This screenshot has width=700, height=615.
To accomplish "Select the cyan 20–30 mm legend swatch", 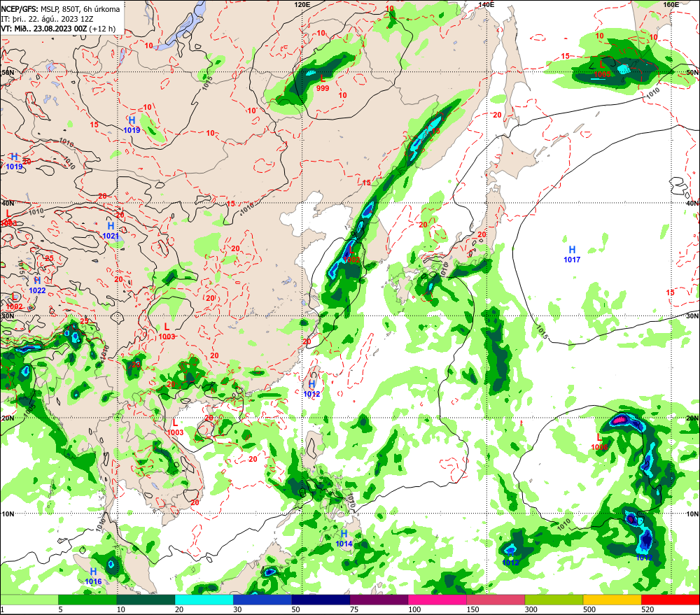I will click(204, 600).
